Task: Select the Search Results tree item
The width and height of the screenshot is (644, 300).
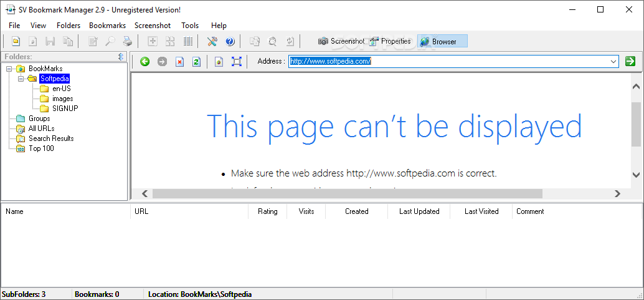Action: coord(51,138)
